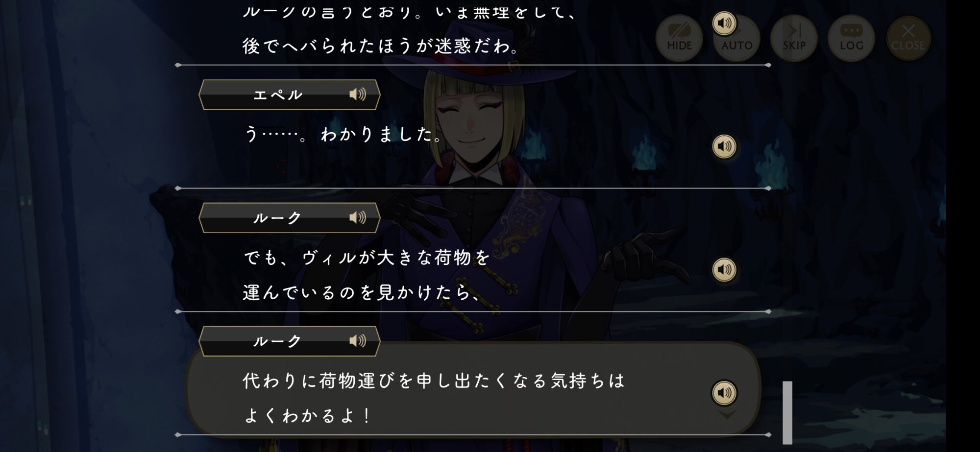Replay audio for 代わりに荷物運び line
This screenshot has width=980, height=452.
click(724, 393)
